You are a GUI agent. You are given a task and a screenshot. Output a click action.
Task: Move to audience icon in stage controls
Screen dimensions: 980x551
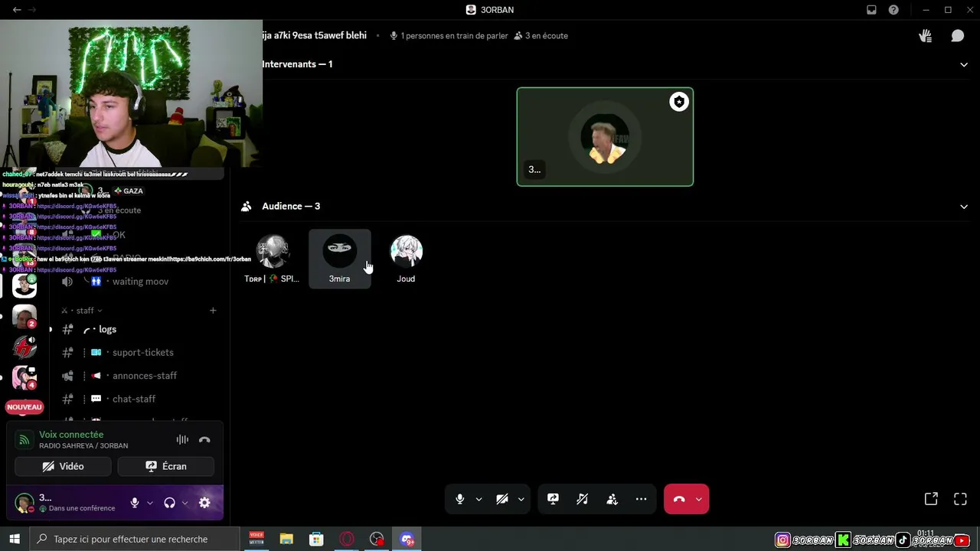point(612,499)
